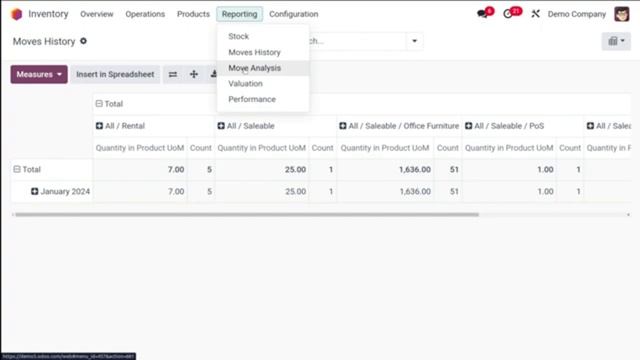
Task: Click the Moves History breadcrumb title
Action: pos(44,41)
